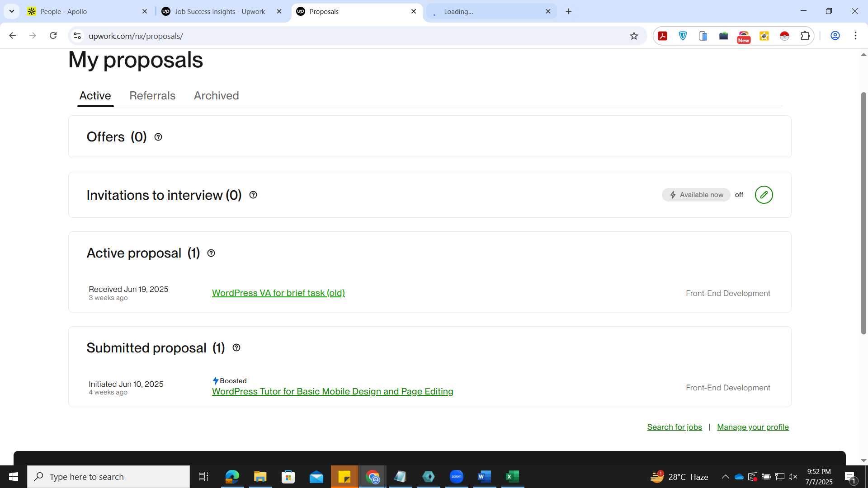Open WordPress VA for brief task (old) proposal
This screenshot has height=488, width=868.
coord(278,293)
